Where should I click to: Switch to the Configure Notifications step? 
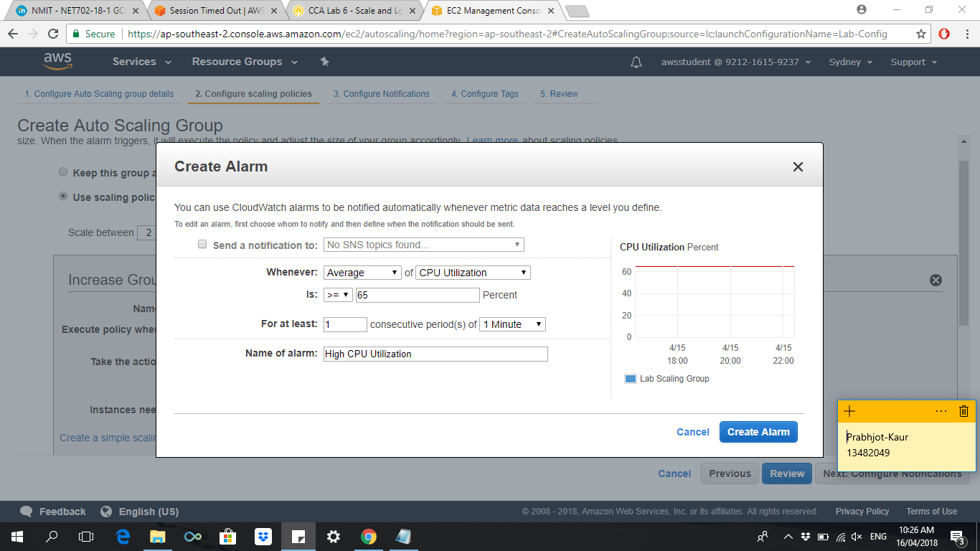point(382,94)
